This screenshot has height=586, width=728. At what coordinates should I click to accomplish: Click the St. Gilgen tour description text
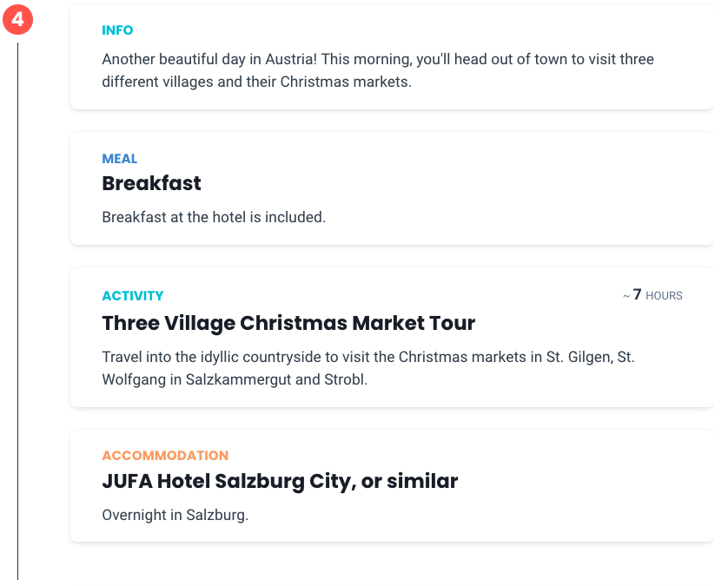point(368,368)
